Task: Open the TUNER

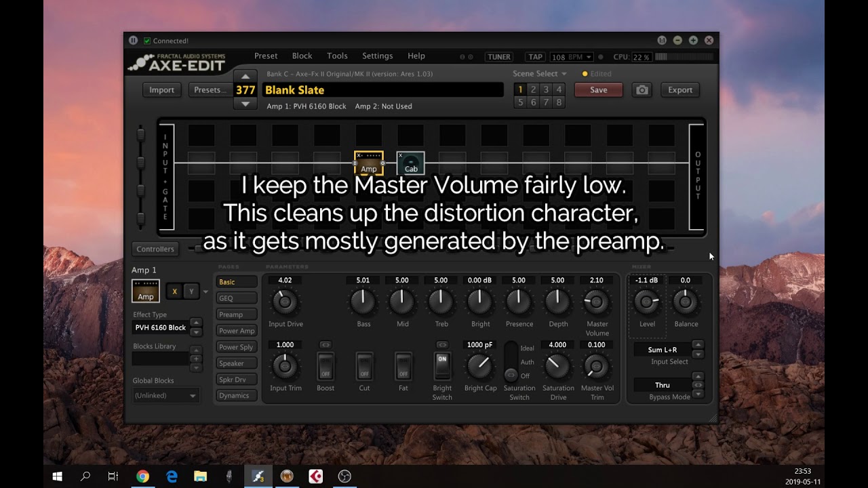Action: tap(499, 57)
